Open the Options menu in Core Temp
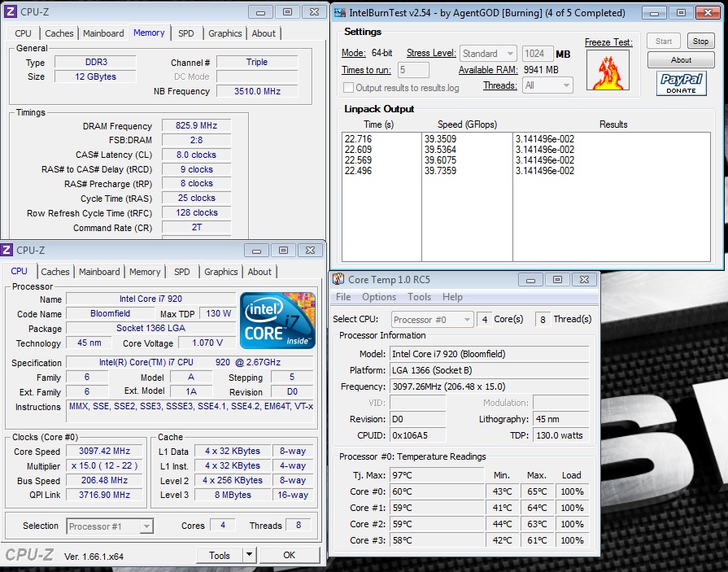The height and width of the screenshot is (572, 728). click(379, 297)
